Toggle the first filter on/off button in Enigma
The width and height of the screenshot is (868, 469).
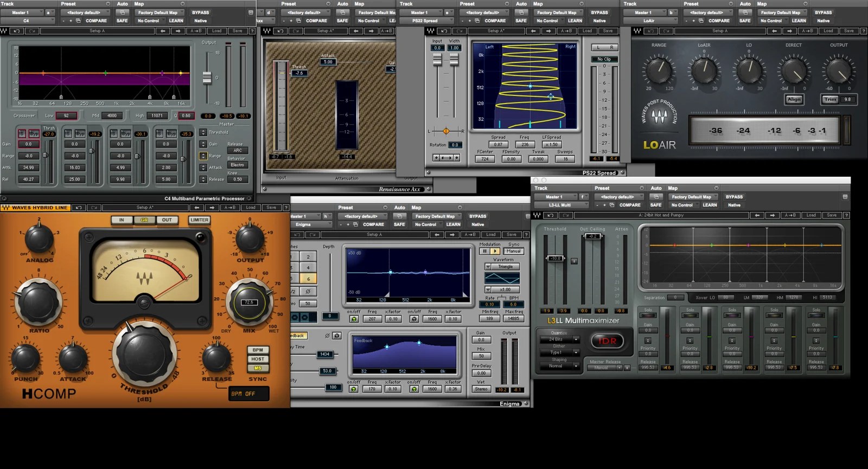[x=354, y=319]
